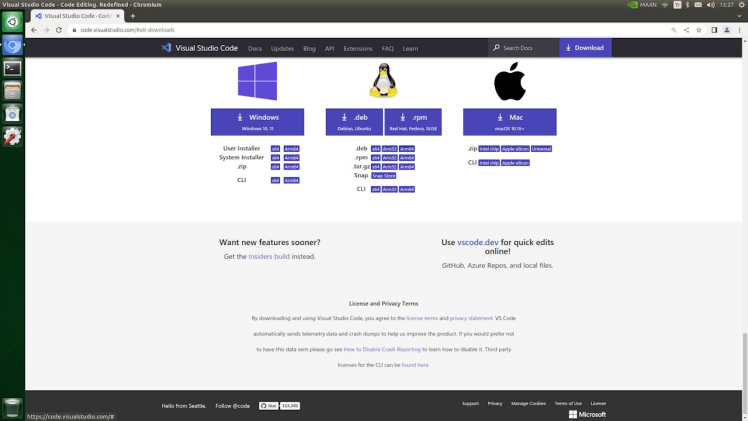The image size is (748, 421).
Task: Click the browser forward arrow
Action: (x=46, y=30)
